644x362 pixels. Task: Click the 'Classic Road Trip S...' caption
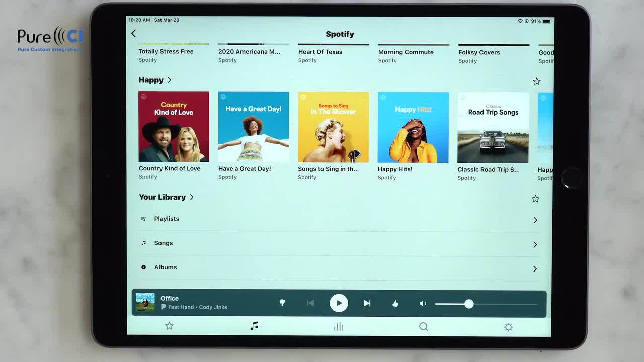pos(489,170)
